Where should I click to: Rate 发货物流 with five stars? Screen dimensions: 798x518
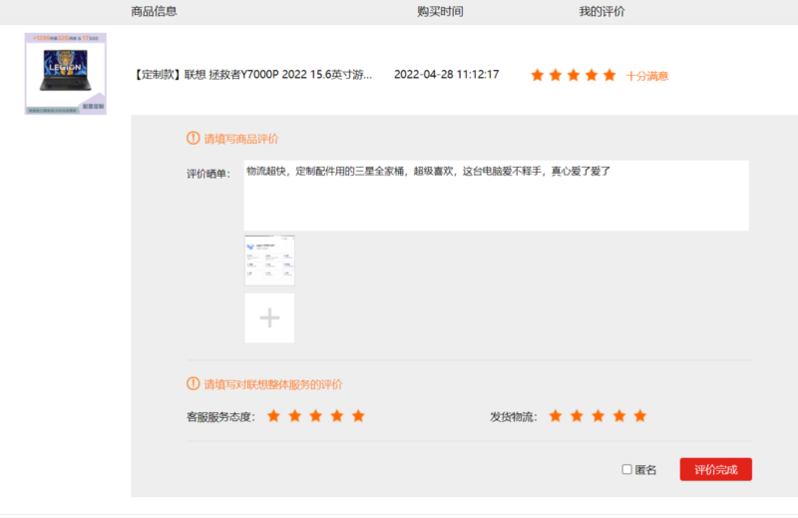click(x=640, y=416)
